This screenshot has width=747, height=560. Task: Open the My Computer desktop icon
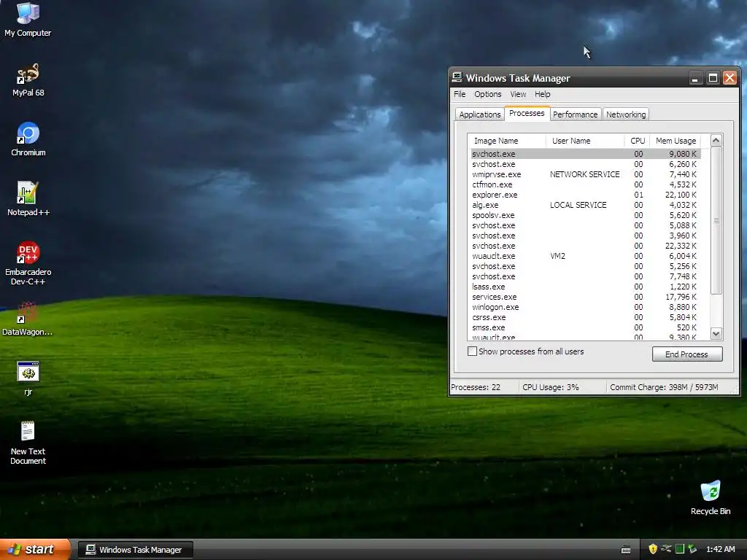pyautogui.click(x=28, y=19)
